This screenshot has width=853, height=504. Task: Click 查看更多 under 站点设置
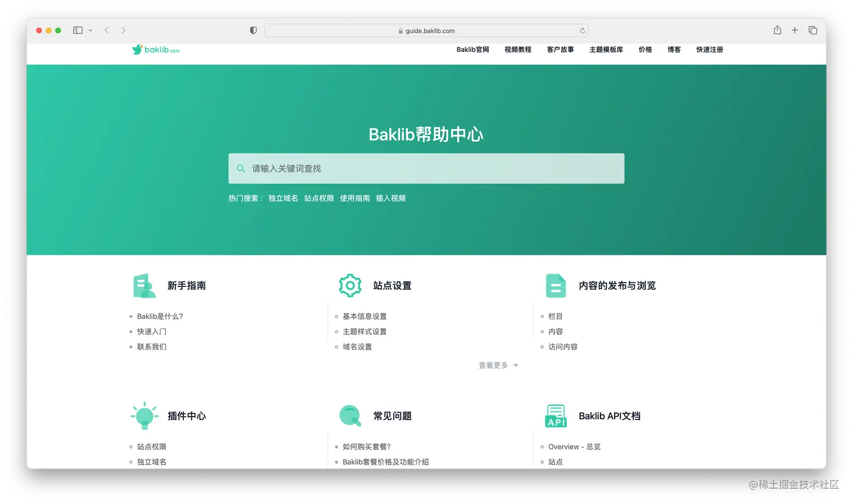click(498, 365)
